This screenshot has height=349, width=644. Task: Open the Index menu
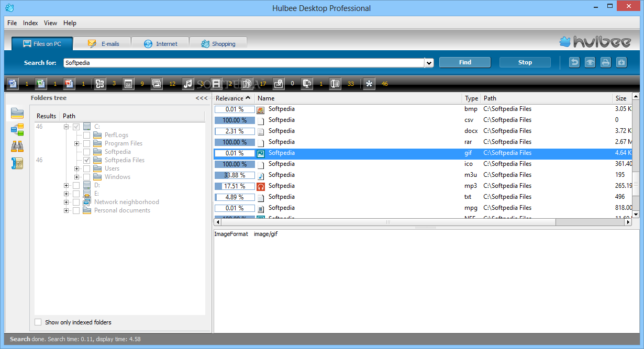(30, 23)
